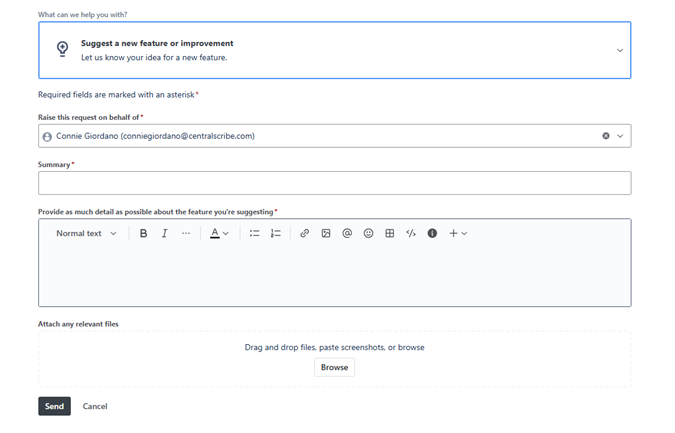675x433 pixels.
Task: Clear the Connie Giordano selection
Action: (606, 136)
